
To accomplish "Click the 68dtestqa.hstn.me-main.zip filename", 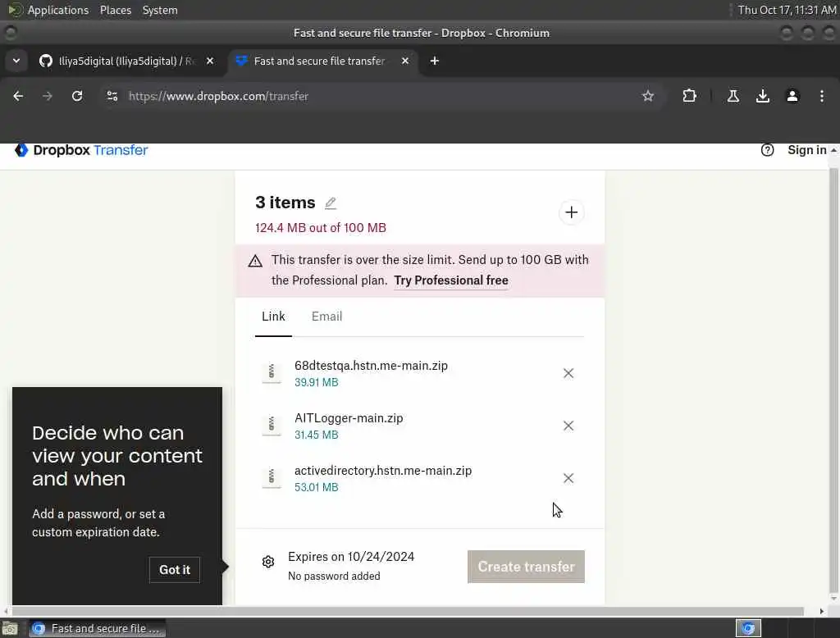I will (371, 366).
